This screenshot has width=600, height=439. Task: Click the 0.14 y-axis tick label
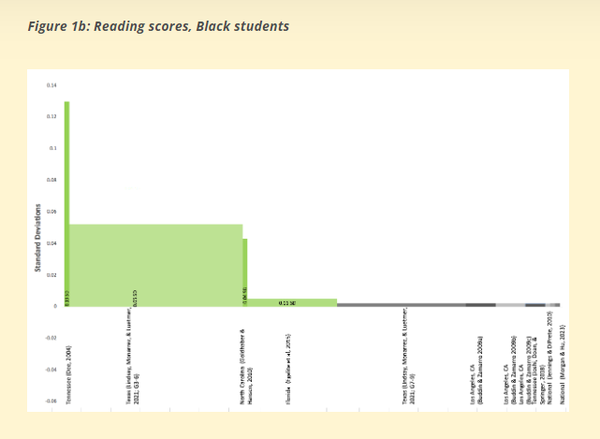[52, 85]
